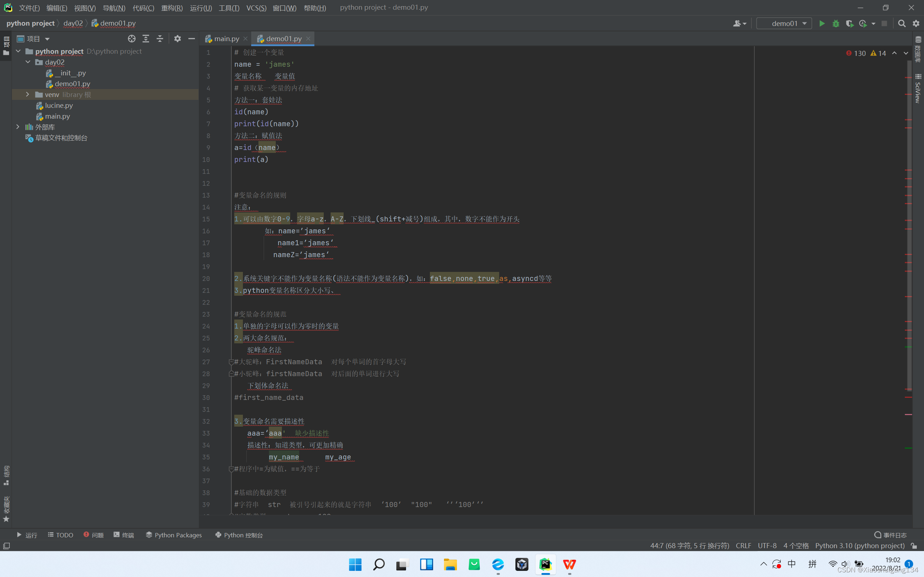Click locate opened file crosshair icon

pos(132,39)
